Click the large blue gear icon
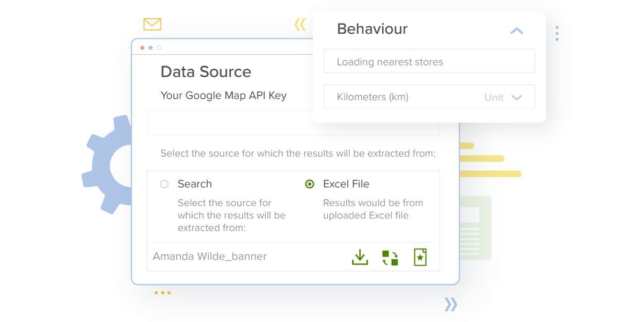This screenshot has height=322, width=644. tap(107, 165)
